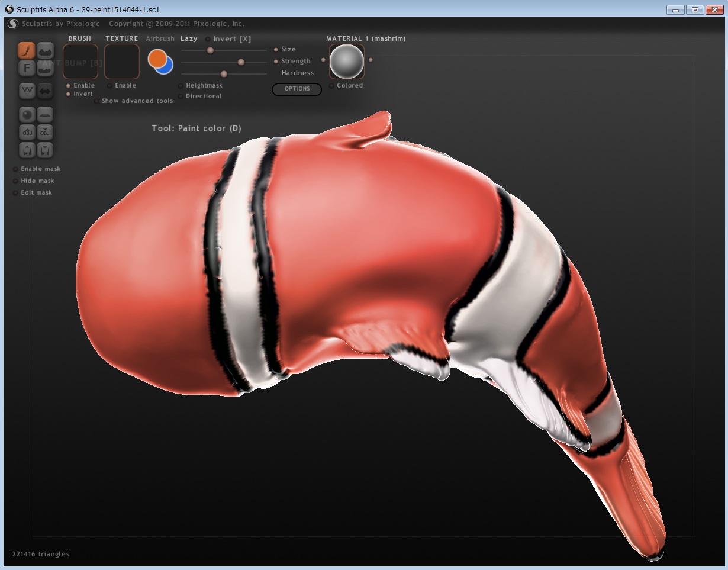The image size is (728, 570).
Task: Click the import OBJ icon with up arrow
Action: 27,132
